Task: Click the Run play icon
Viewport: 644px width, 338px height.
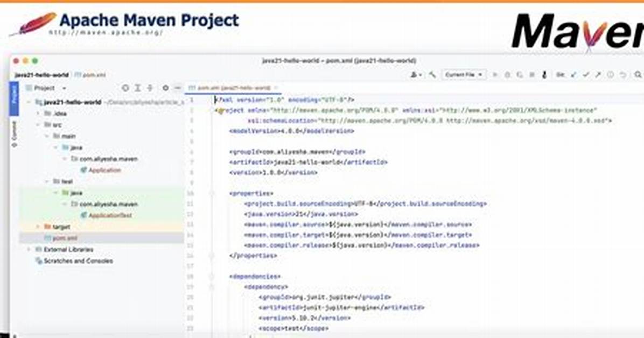Action: 495,75
